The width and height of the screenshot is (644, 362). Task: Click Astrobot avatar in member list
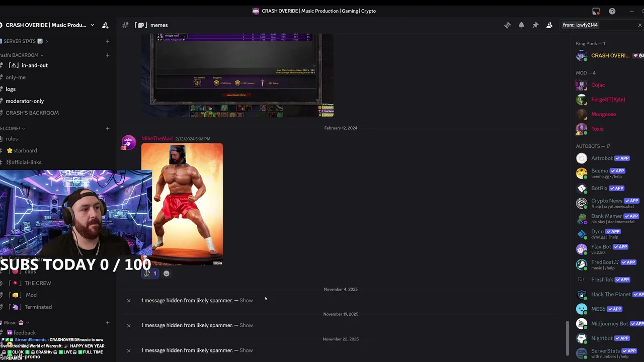(582, 158)
